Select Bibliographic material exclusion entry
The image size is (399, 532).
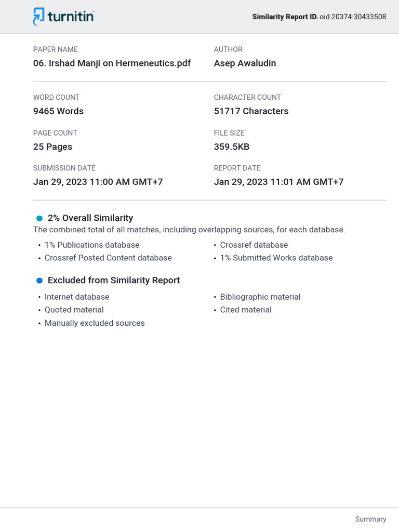[x=260, y=297]
